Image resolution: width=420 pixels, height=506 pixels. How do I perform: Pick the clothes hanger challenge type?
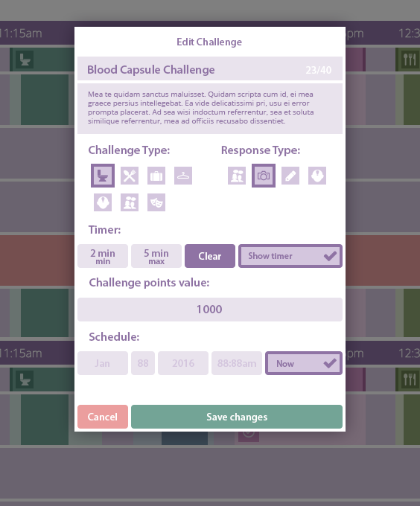[183, 176]
